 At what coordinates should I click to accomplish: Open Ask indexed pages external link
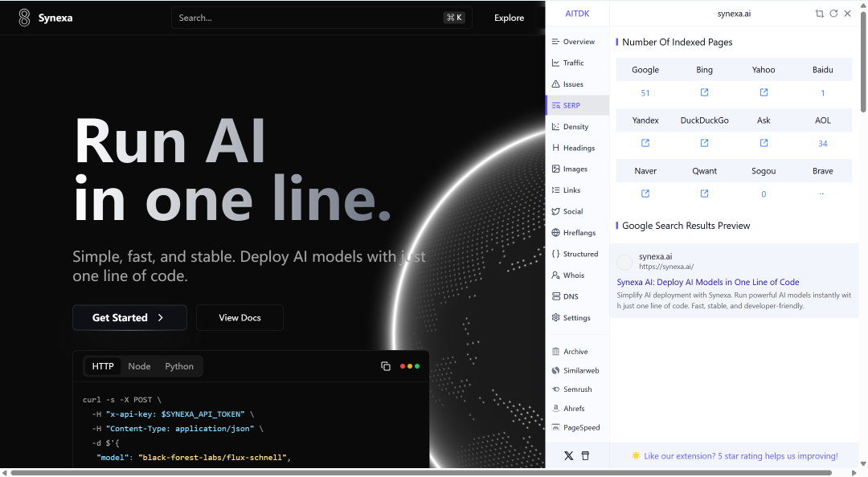coord(764,143)
